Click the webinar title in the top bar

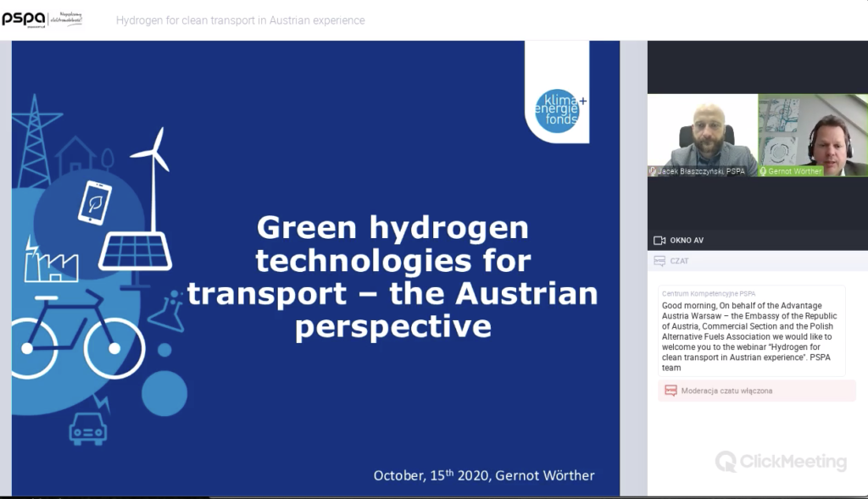tap(240, 20)
